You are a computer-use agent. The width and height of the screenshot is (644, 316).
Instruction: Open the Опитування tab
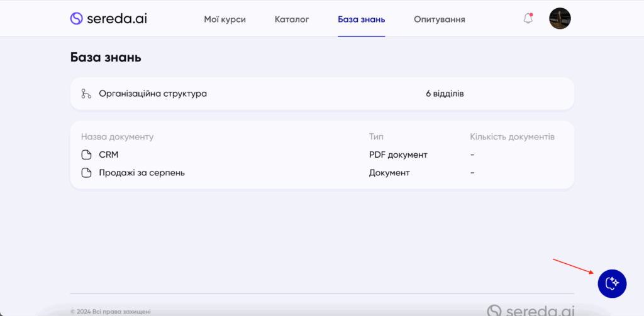click(439, 19)
